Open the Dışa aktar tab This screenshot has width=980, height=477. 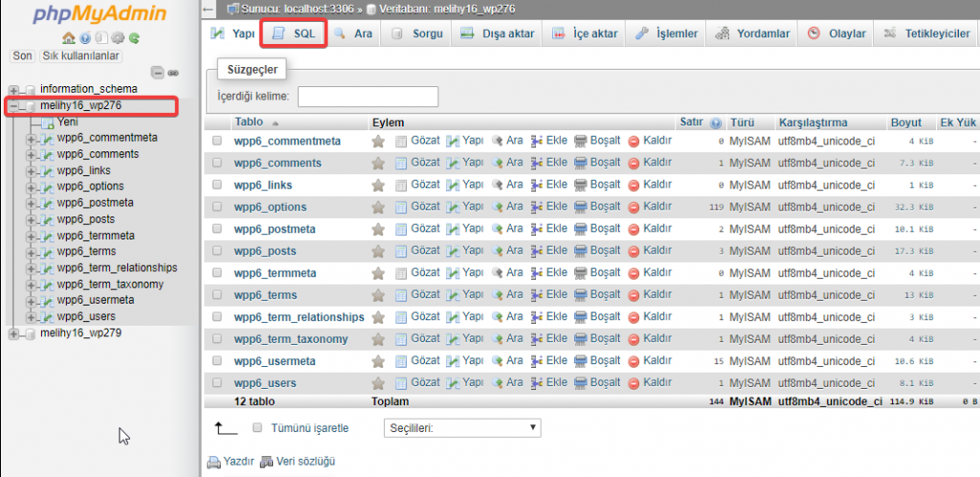498,34
